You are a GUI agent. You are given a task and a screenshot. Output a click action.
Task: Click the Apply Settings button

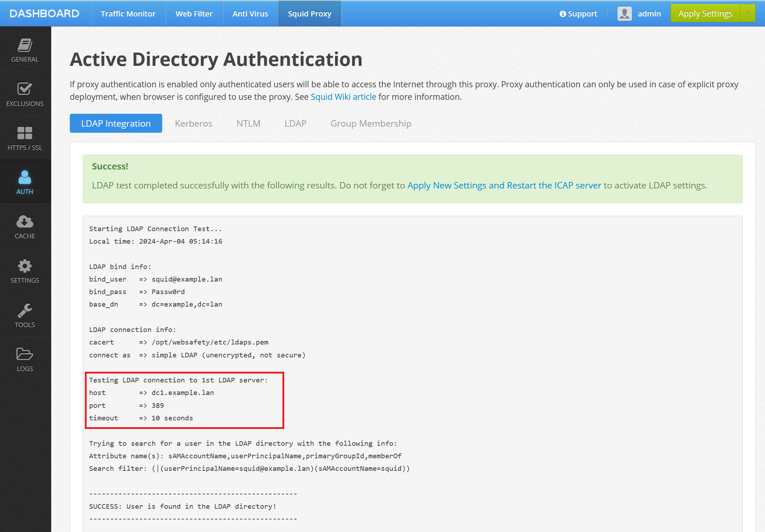click(x=705, y=13)
